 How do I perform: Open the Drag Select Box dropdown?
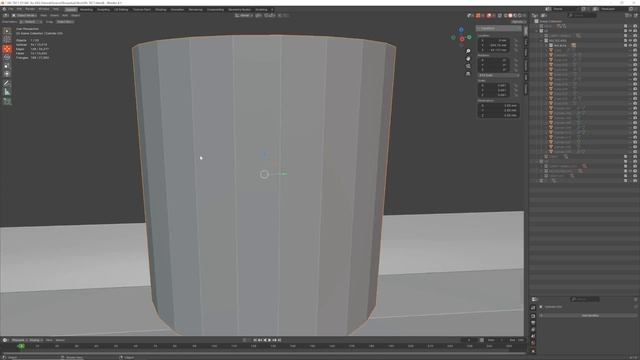tap(65, 22)
